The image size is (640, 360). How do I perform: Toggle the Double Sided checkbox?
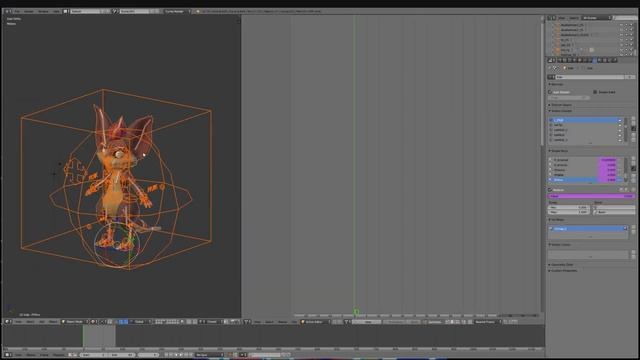click(x=595, y=92)
